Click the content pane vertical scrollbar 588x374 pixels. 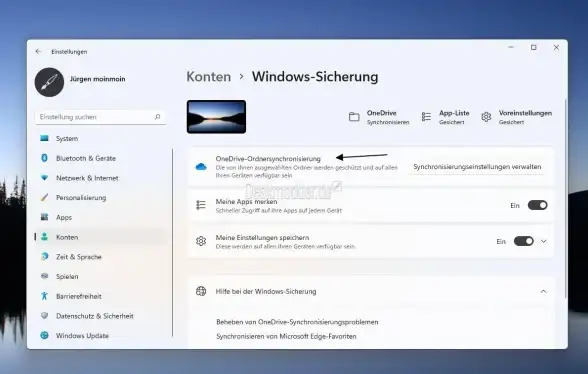pos(565,199)
